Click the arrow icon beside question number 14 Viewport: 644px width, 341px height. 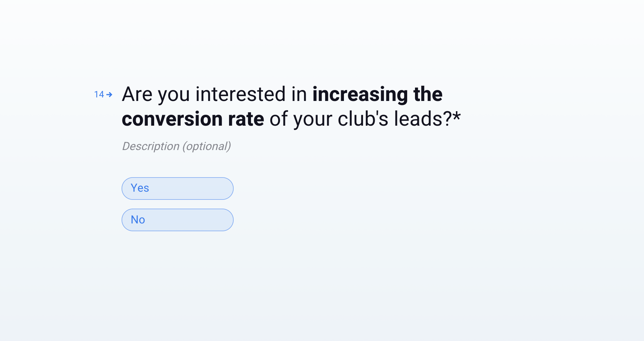tap(110, 95)
